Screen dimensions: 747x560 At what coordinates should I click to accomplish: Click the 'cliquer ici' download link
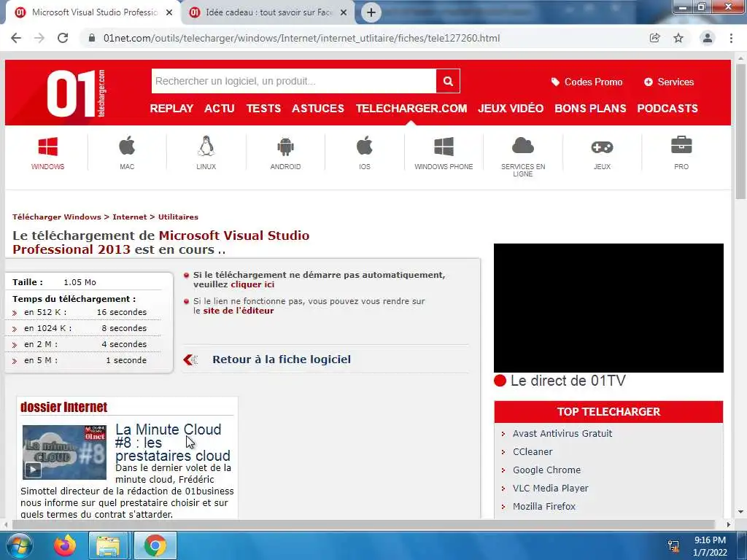point(252,284)
